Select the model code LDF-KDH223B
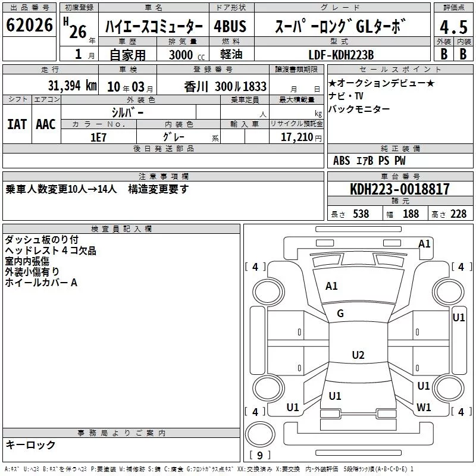Viewport: 476px width, 476px height. click(x=341, y=55)
